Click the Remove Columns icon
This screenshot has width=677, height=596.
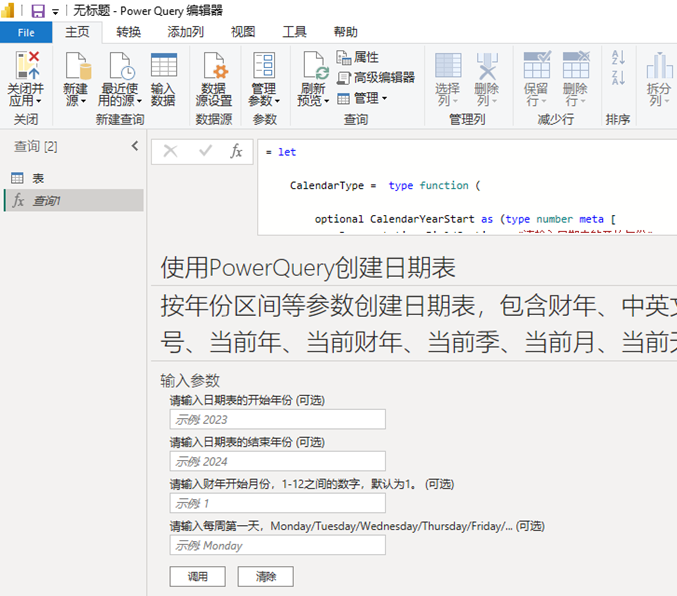point(487,66)
